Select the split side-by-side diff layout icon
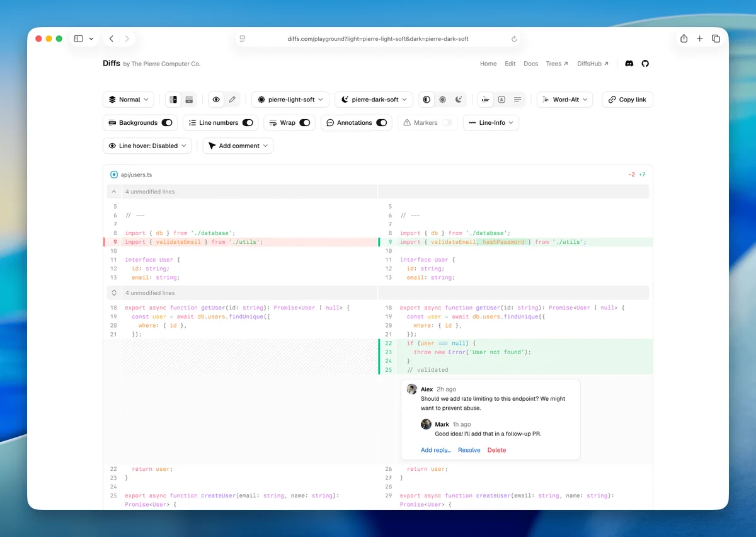Viewport: 756px width, 537px height. click(173, 100)
